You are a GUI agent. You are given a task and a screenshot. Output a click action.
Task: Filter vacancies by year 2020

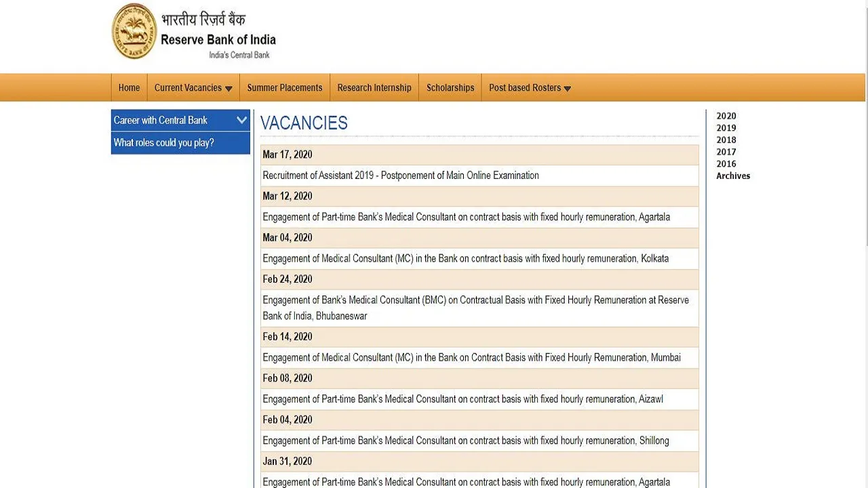[726, 116]
